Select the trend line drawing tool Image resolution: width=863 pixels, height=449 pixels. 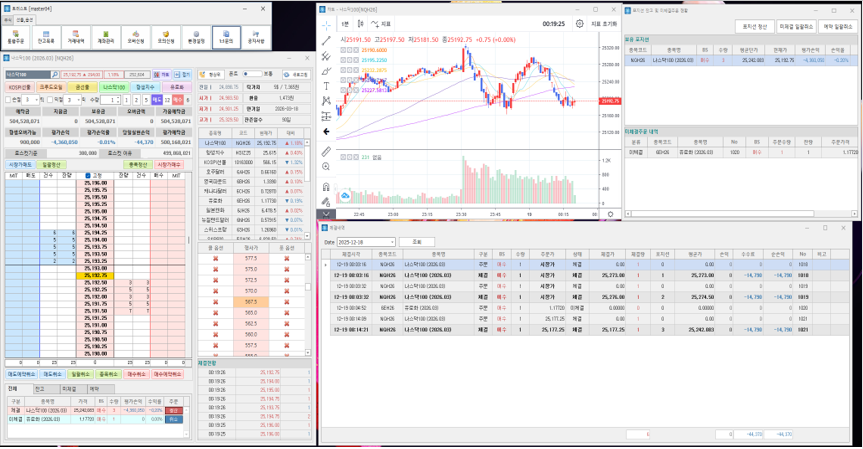click(326, 41)
